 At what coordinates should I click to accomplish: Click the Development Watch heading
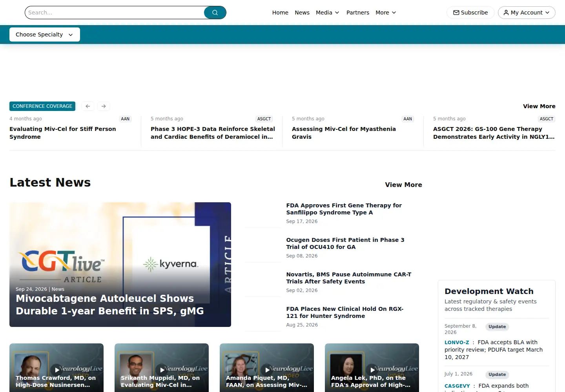[x=489, y=291]
